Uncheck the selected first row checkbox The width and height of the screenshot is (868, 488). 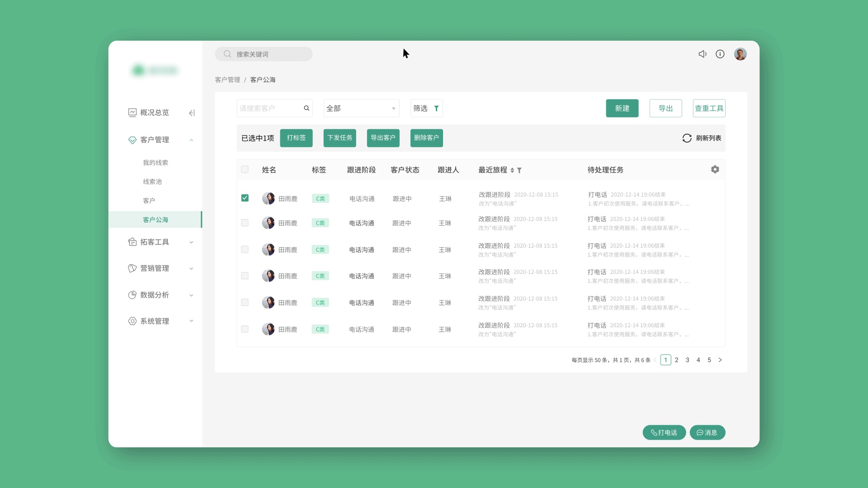pyautogui.click(x=245, y=198)
